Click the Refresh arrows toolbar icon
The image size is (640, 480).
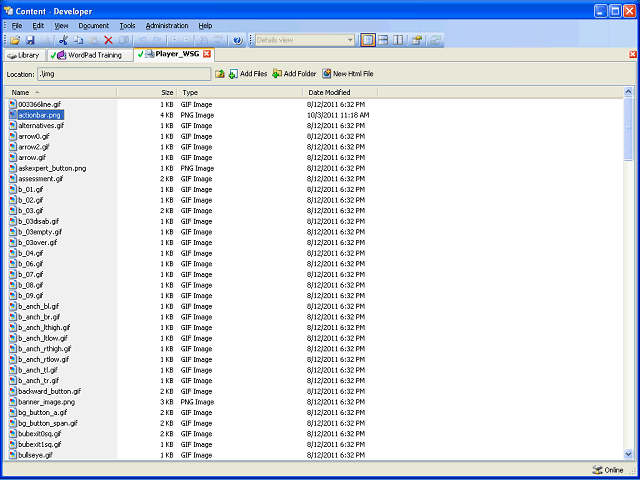(435, 40)
